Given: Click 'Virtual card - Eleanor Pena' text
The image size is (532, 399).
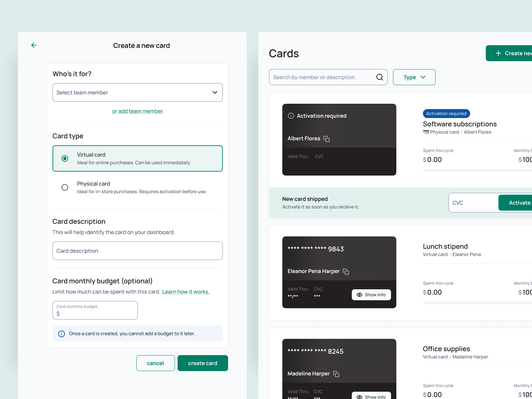Looking at the screenshot, I should (x=452, y=254).
